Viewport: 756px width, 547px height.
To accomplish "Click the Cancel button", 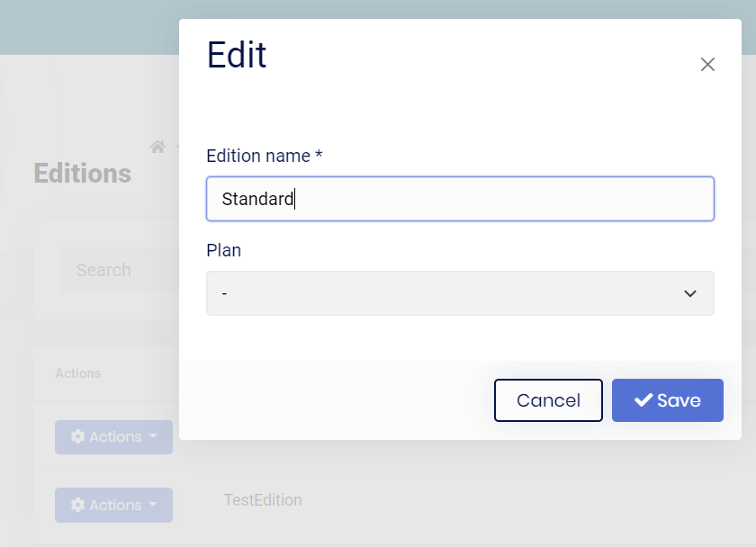I will coord(548,399).
